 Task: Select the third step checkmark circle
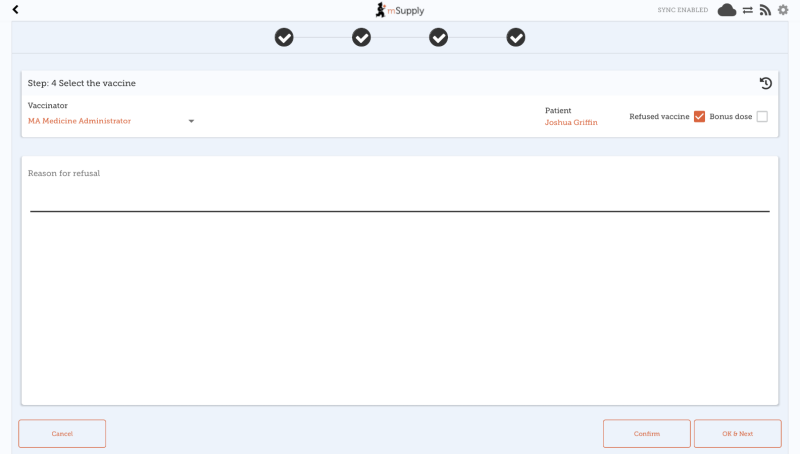pyautogui.click(x=438, y=37)
